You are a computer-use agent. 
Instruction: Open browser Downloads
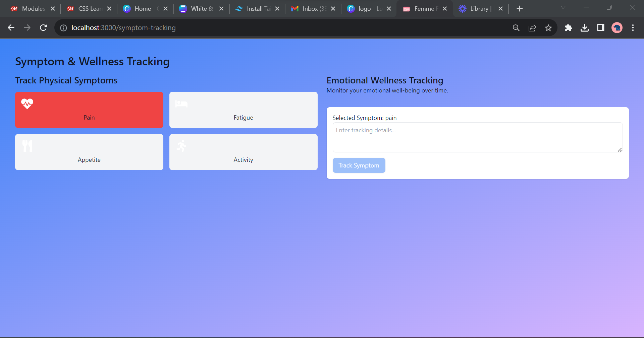(585, 28)
